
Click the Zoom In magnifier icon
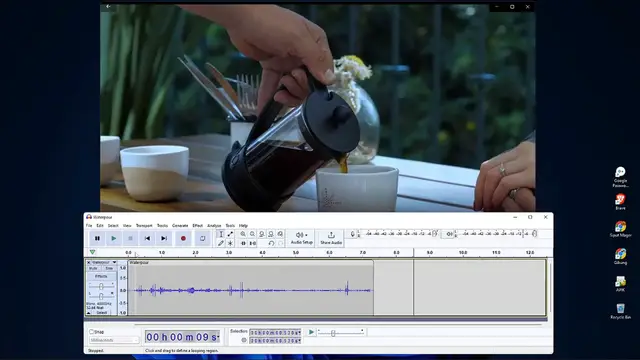[243, 234]
